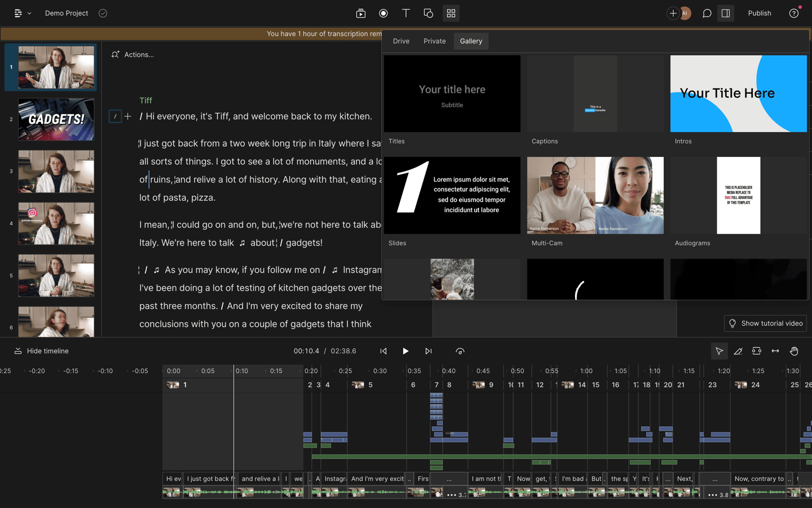
Task: Select the razor/trim tool above the timeline
Action: (x=738, y=351)
